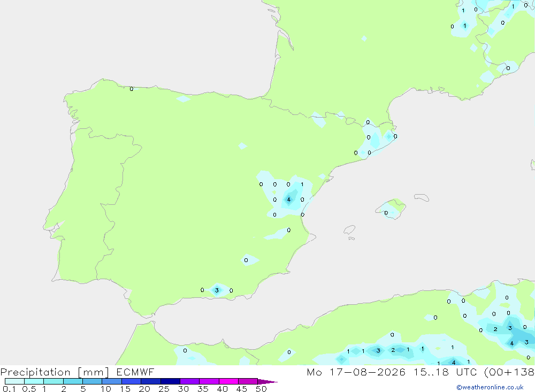Click the value 3 on Spain's south coast
Screen dimensions: 535x392
(217, 290)
